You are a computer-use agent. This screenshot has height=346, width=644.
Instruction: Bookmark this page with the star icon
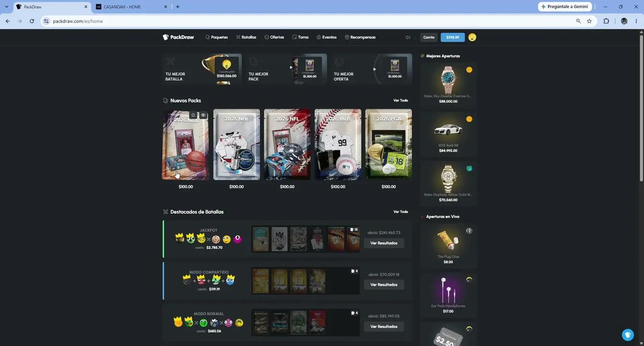tap(589, 21)
